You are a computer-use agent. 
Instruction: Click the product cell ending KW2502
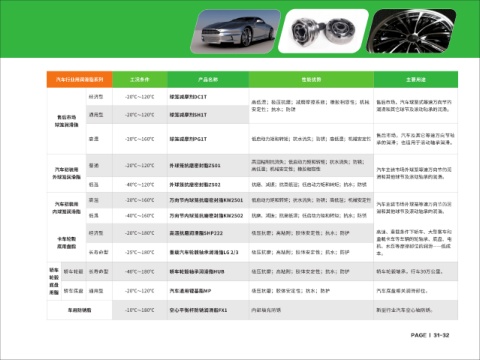[x=208, y=216]
